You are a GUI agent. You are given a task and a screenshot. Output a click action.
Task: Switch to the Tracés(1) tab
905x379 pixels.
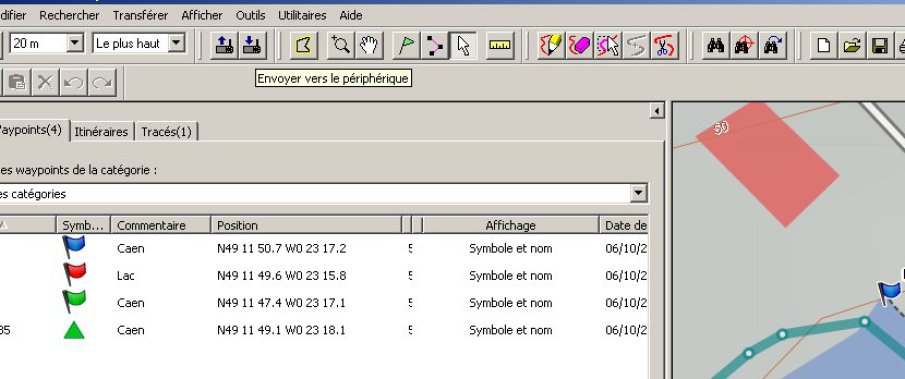point(166,132)
